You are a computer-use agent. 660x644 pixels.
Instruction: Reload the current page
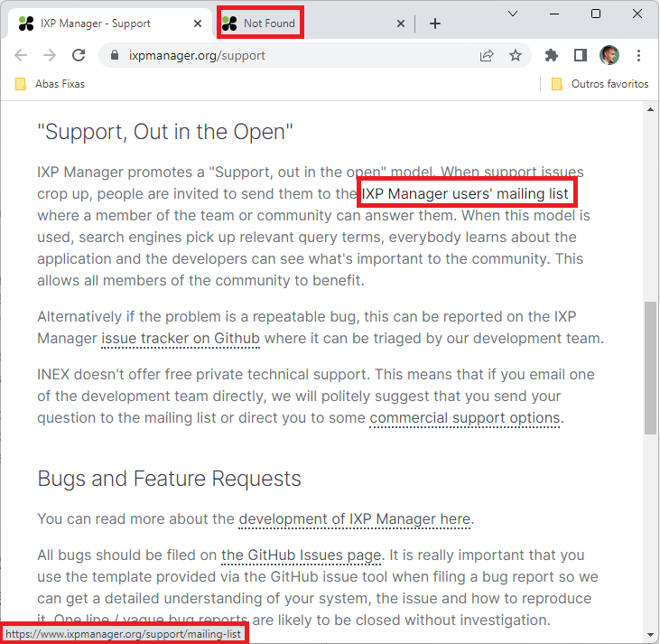[79, 55]
